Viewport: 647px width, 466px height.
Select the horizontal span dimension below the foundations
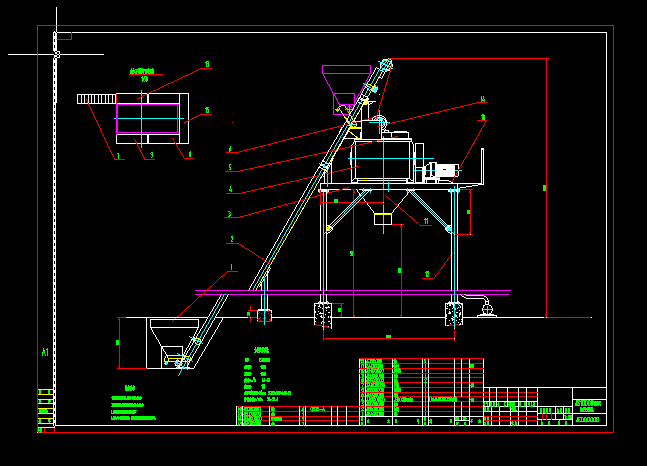pyautogui.click(x=389, y=338)
